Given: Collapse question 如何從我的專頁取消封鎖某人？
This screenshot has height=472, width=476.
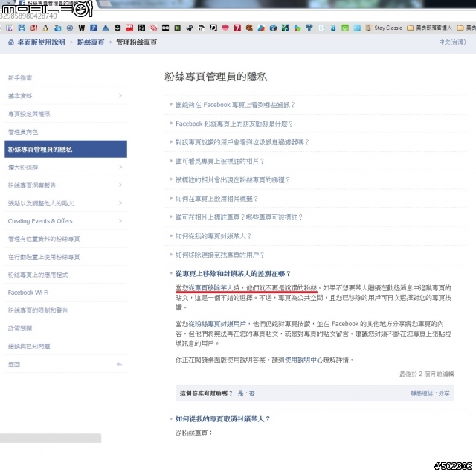Looking at the screenshot, I should (x=222, y=419).
